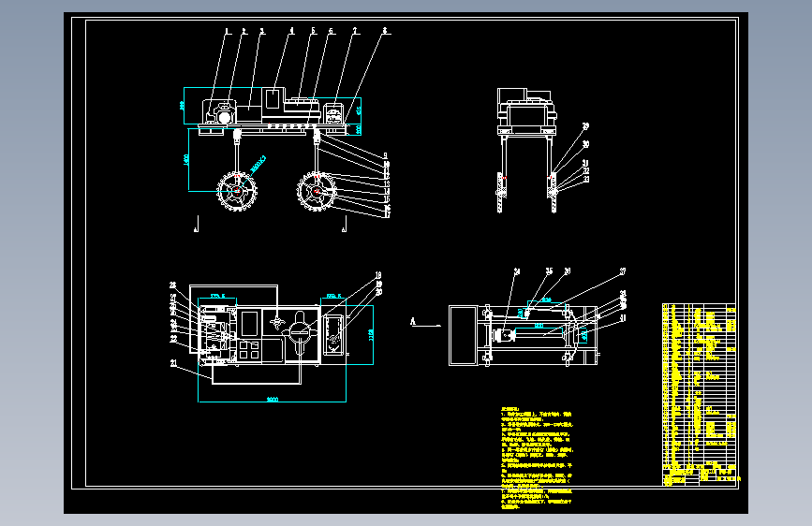This screenshot has width=812, height=526.
Task: Select part callout number 6
Action: tap(332, 31)
